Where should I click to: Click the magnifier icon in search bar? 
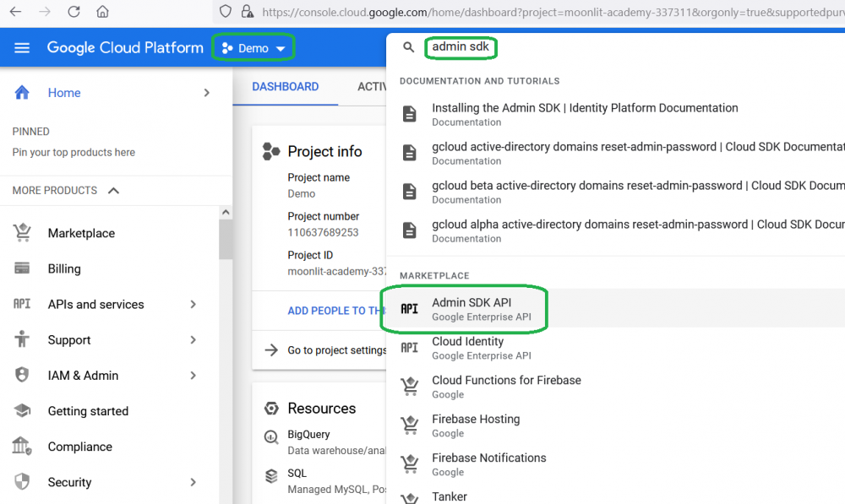click(409, 48)
